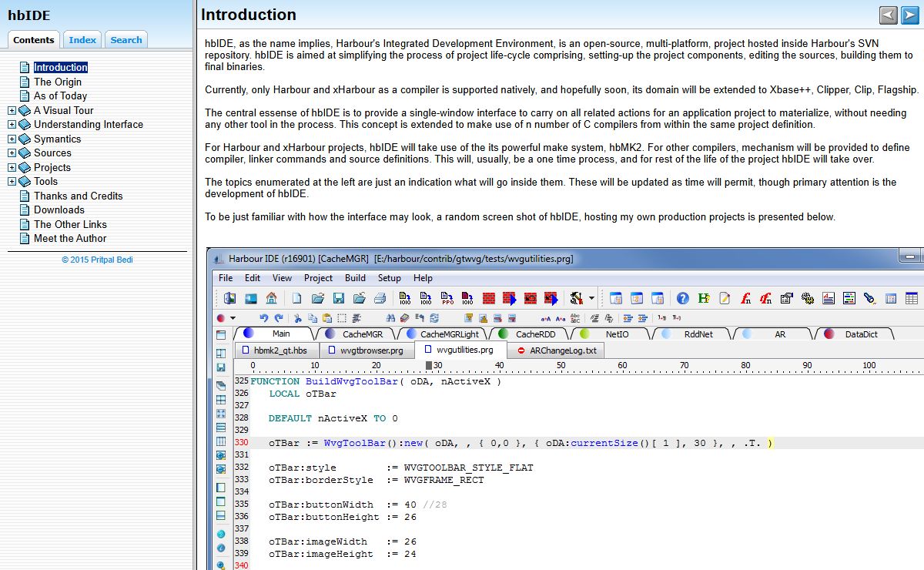Expand the Tools topic node

(12, 182)
